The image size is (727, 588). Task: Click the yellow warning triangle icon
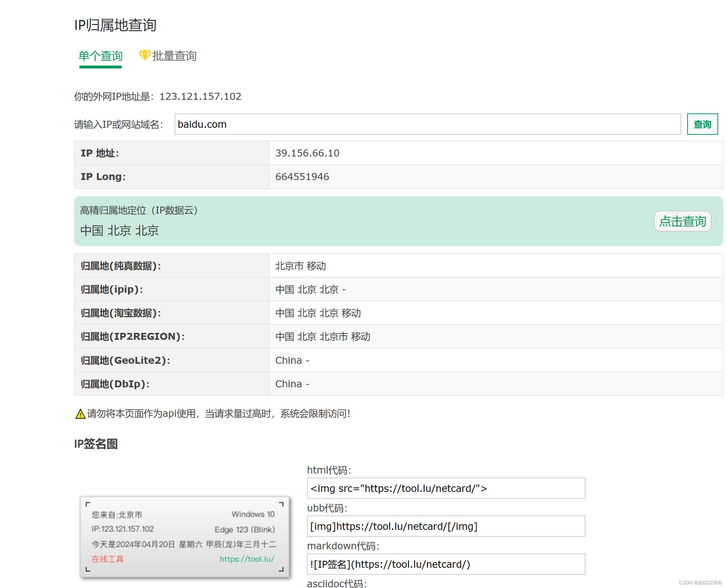80,414
